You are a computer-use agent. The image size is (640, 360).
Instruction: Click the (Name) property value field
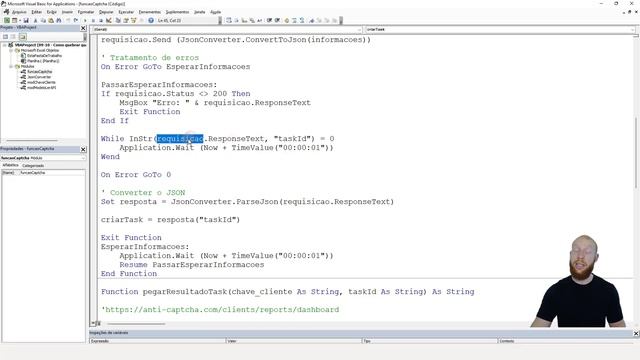[52, 173]
